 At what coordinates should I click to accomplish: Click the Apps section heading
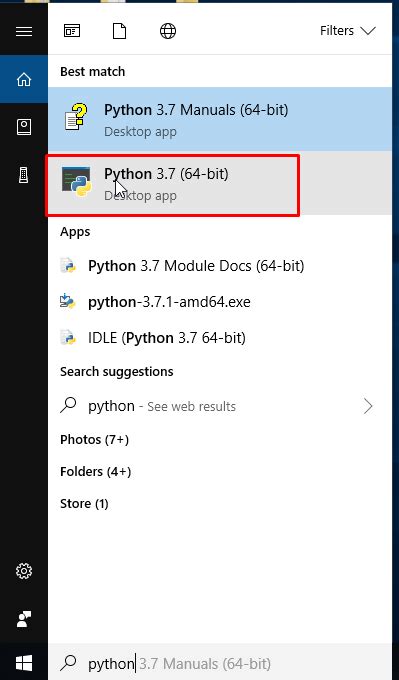tap(75, 232)
